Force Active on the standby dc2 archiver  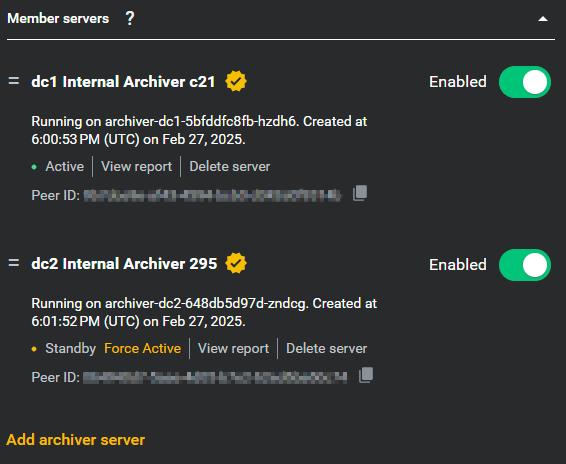(143, 348)
